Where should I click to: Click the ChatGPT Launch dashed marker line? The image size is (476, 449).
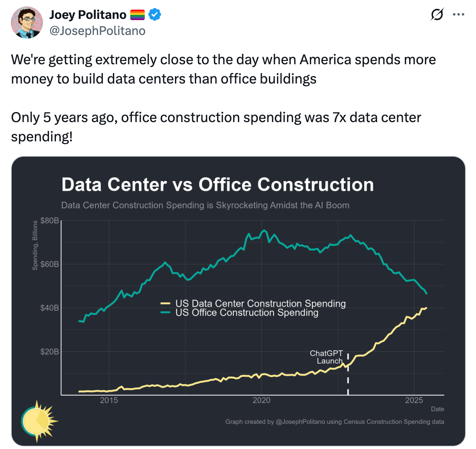point(348,374)
